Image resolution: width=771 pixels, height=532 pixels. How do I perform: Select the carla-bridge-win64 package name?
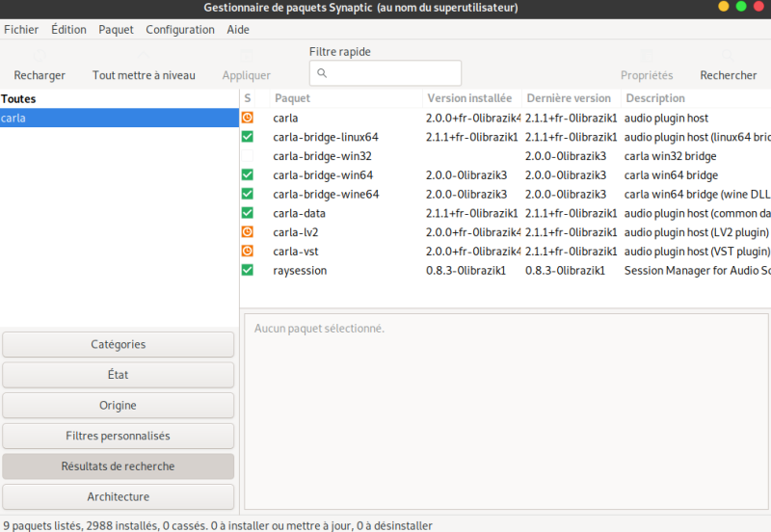(323, 175)
